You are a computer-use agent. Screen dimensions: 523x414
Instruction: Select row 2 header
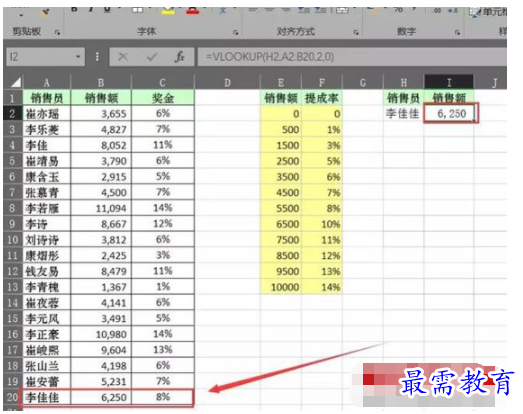pos(13,114)
